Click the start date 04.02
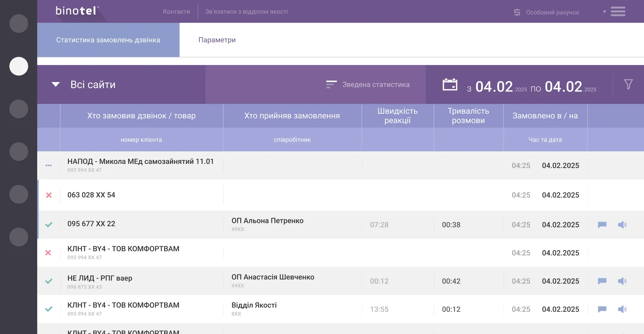Screen dimensions: 644x334 pyautogui.click(x=494, y=87)
